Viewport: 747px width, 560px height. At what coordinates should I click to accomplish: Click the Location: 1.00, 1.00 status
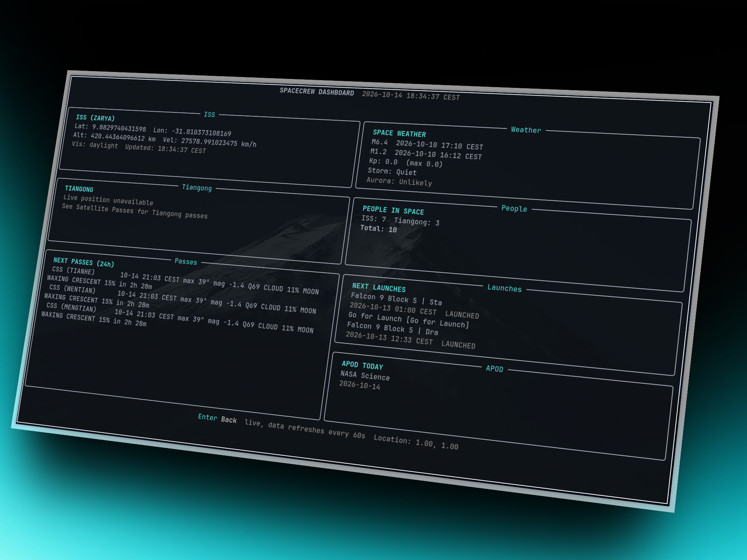(x=416, y=443)
